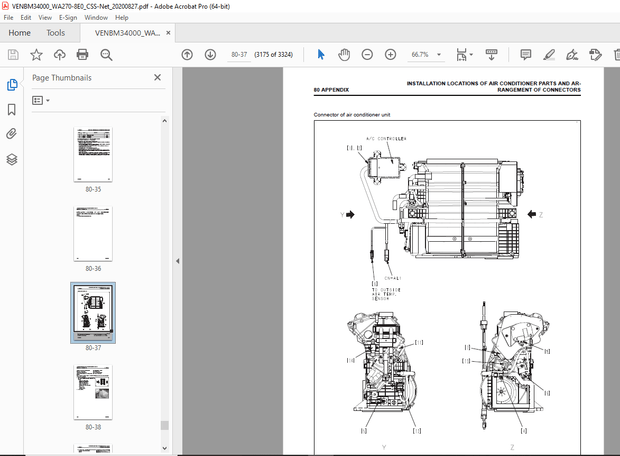
Task: Click the thumbnail pane scrollbar handle
Action: click(164, 426)
